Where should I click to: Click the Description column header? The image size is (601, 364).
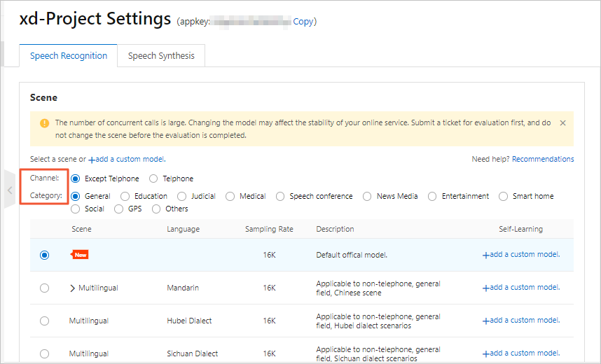pos(335,229)
